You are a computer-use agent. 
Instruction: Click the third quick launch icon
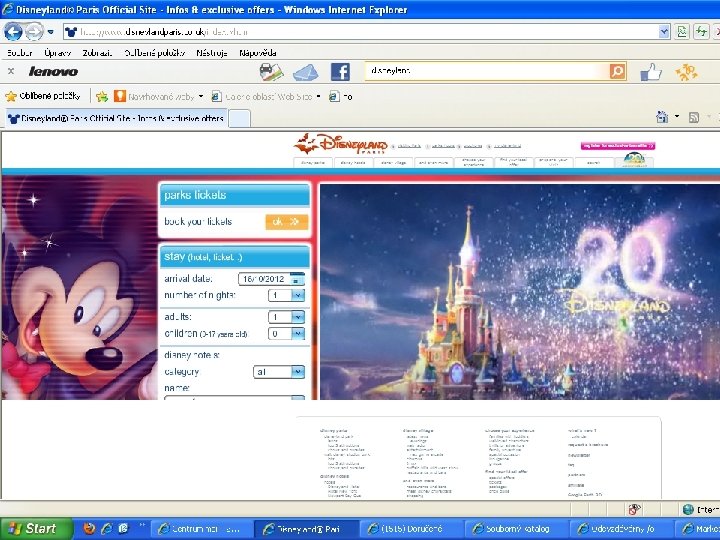tap(124, 529)
